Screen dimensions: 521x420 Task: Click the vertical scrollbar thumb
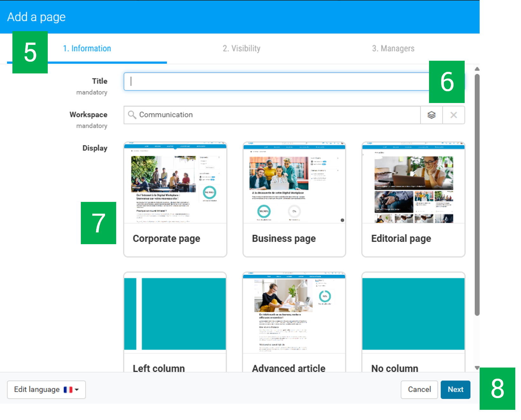[x=477, y=195]
